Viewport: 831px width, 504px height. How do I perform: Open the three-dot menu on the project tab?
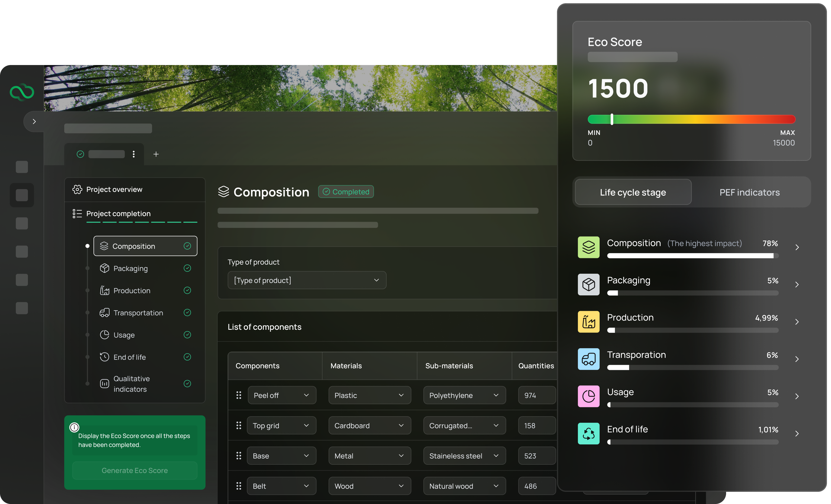pos(134,154)
